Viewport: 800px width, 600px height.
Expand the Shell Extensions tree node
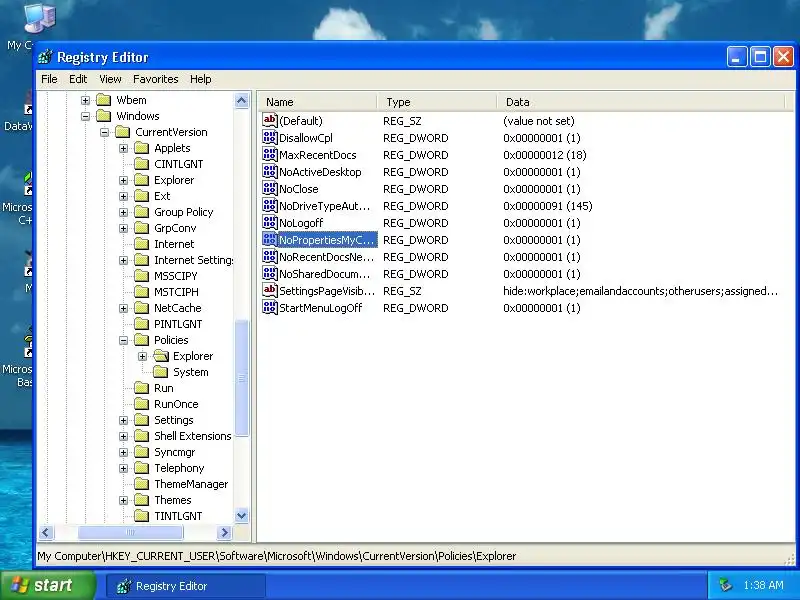[x=123, y=436]
